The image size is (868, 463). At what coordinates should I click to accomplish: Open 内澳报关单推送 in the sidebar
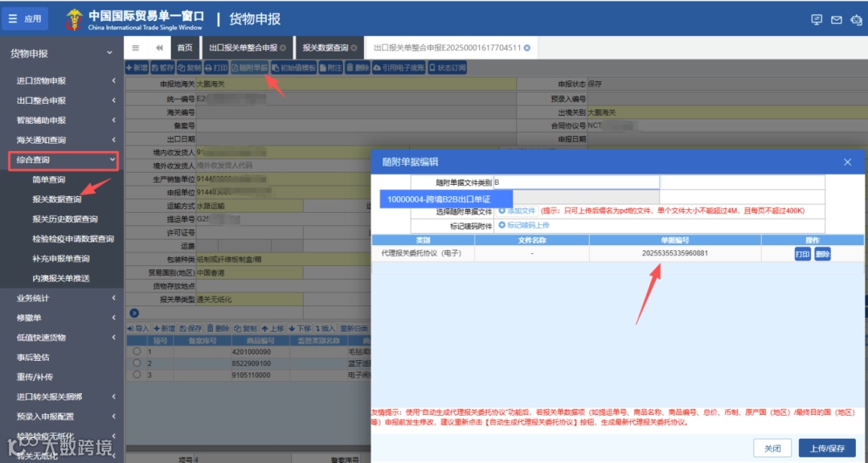(x=61, y=279)
